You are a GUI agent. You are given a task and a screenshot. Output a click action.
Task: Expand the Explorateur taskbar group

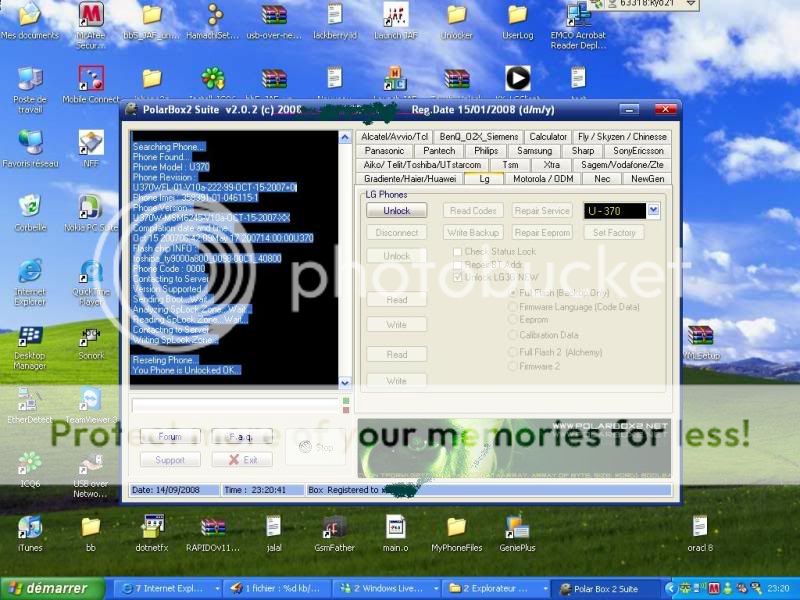point(495,589)
